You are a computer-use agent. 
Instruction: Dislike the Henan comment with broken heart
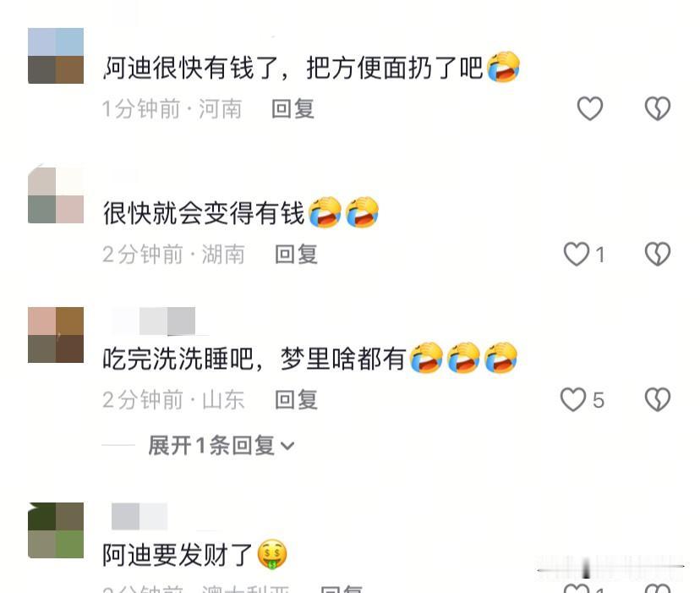point(657,108)
